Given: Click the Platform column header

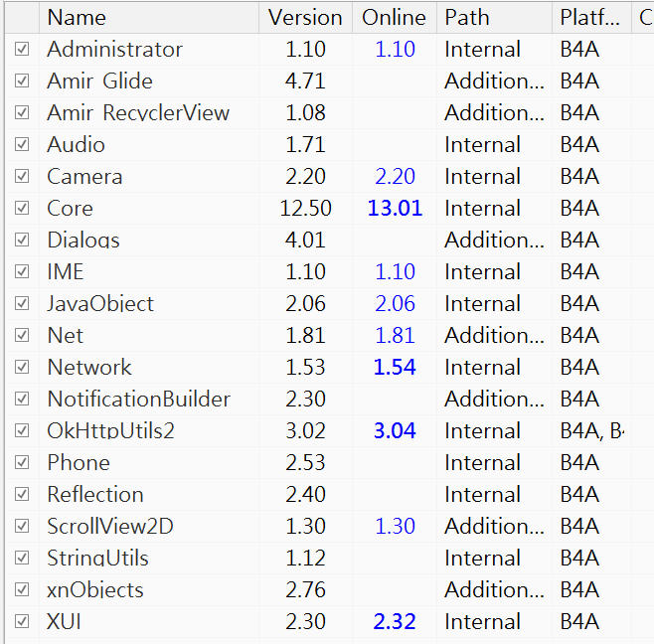Looking at the screenshot, I should (588, 17).
